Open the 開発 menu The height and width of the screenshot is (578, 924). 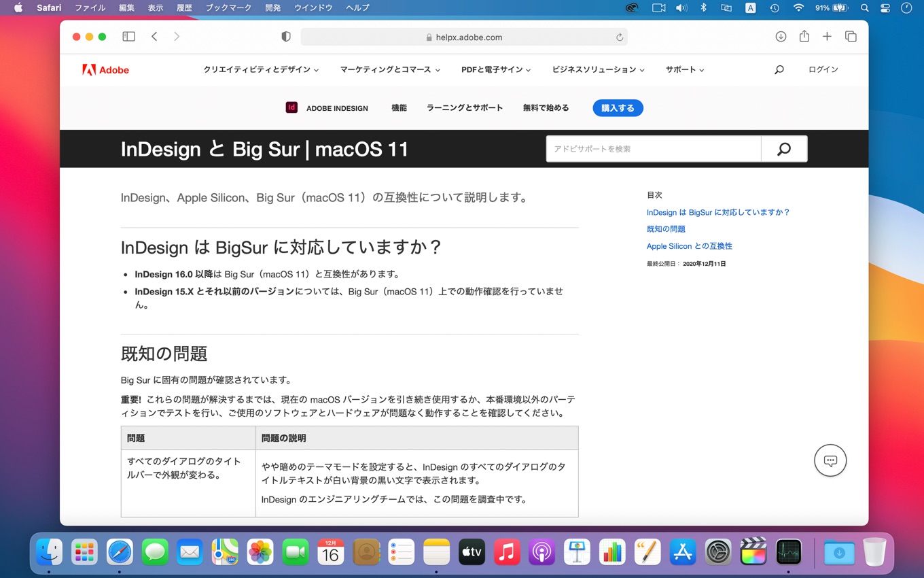click(273, 8)
